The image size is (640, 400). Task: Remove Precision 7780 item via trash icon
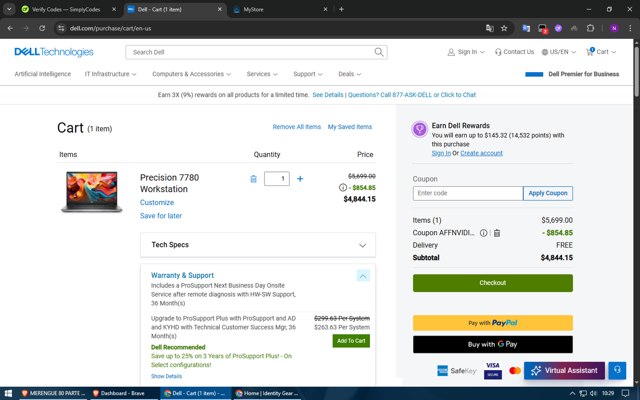coord(253,179)
